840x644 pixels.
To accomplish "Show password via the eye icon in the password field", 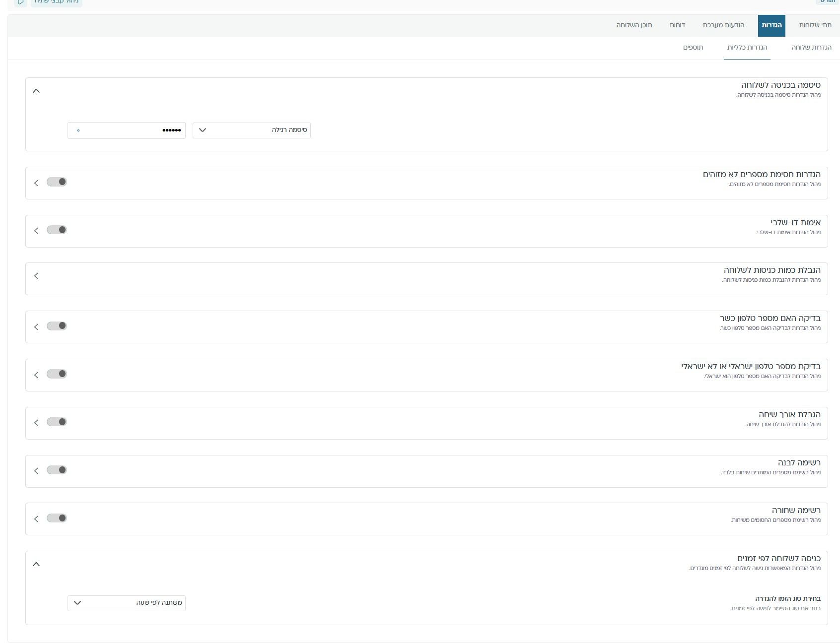I will tap(78, 130).
